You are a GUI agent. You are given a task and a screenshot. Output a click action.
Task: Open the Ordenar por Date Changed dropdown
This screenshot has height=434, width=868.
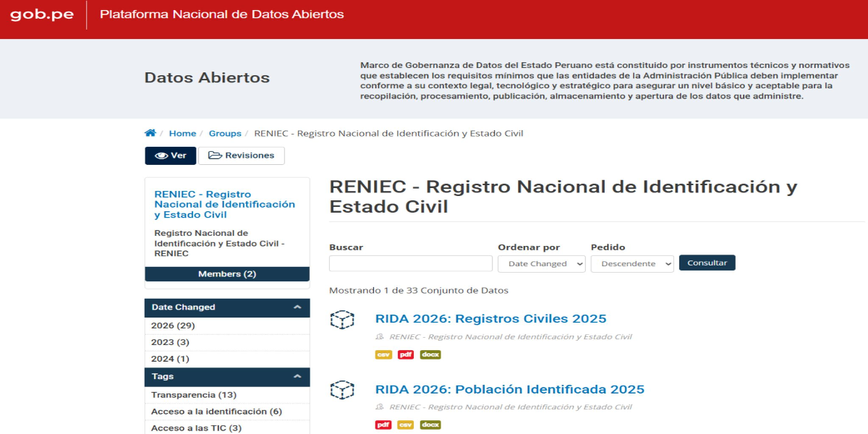(x=542, y=264)
